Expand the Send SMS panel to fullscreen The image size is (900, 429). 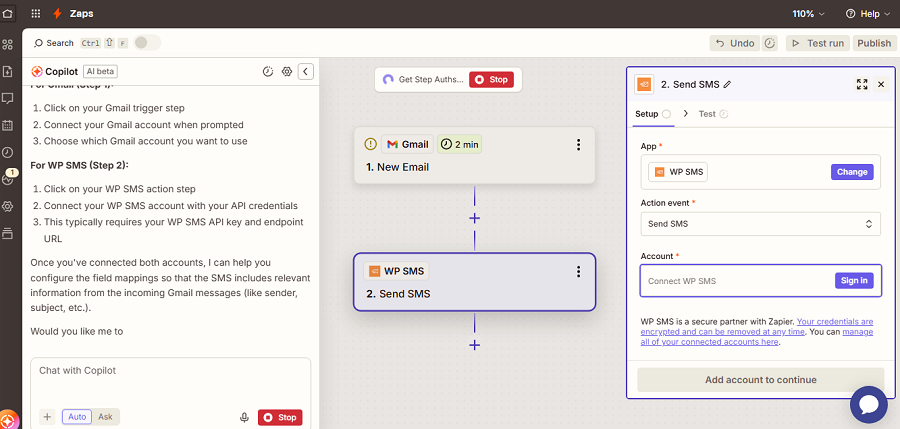tap(862, 85)
